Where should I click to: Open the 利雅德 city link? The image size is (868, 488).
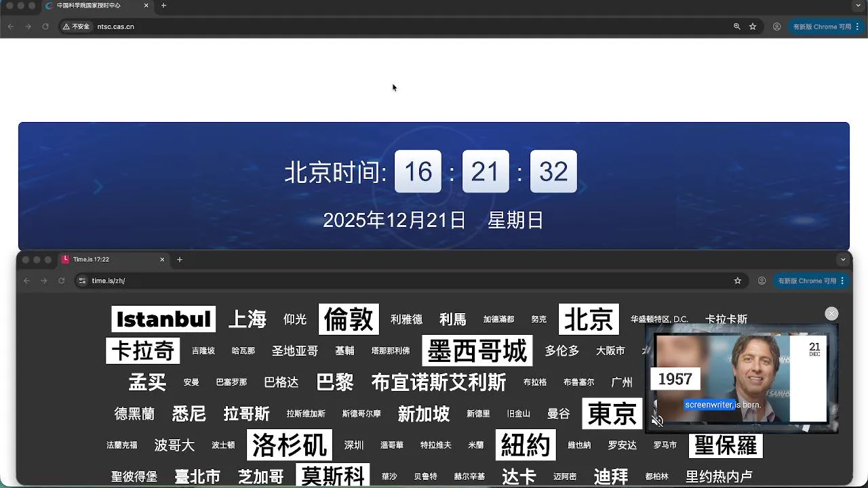coord(406,319)
